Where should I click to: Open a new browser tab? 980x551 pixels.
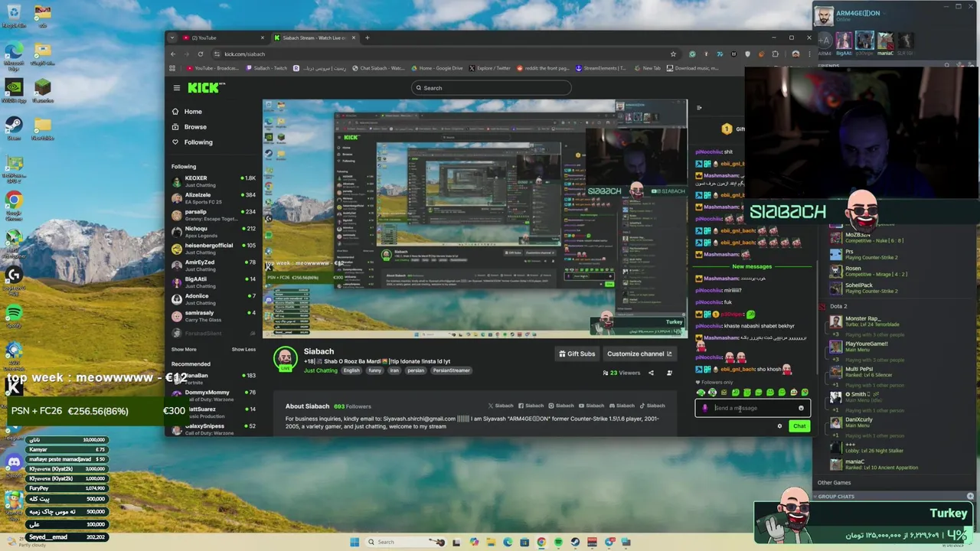(x=367, y=37)
